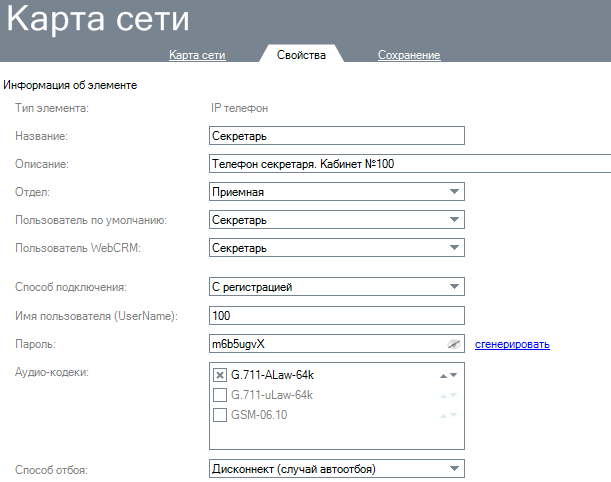Click up arrow for G.711-uLaw-64k codec
This screenshot has height=482, width=611.
[x=443, y=396]
